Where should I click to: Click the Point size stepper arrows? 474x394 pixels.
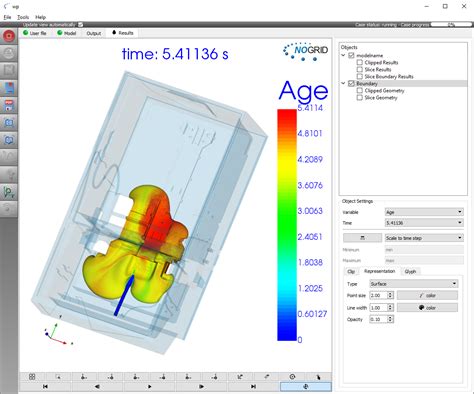click(x=390, y=295)
